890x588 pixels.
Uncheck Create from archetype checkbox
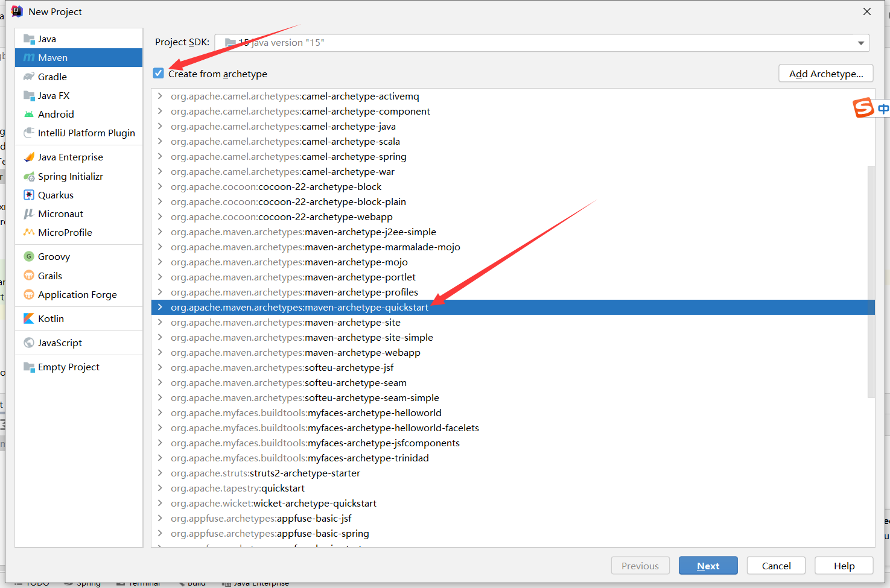coord(159,73)
